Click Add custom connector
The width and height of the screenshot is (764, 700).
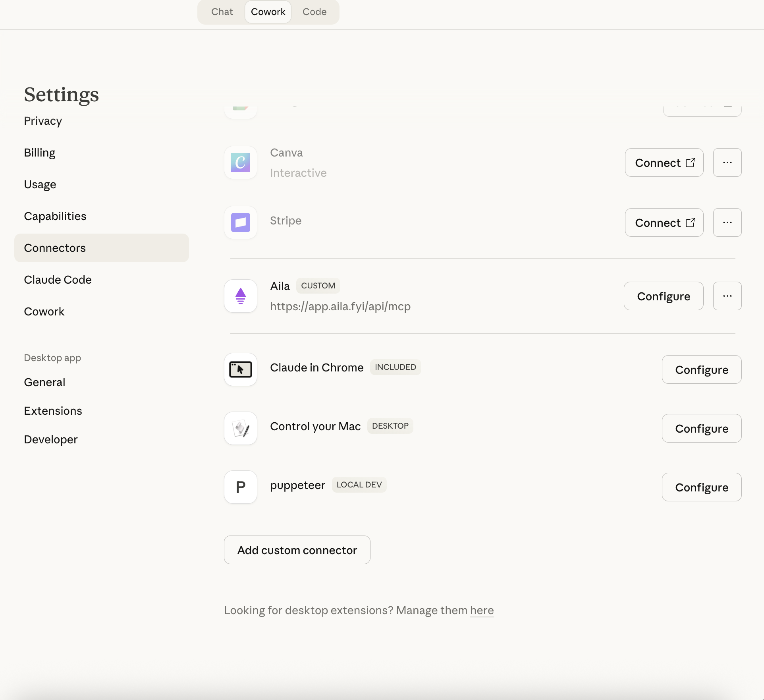[297, 550]
